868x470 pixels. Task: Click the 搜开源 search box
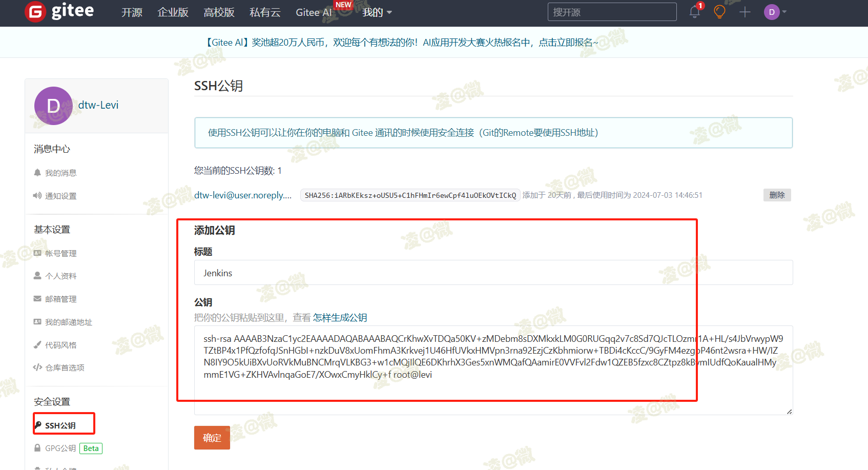coord(612,12)
